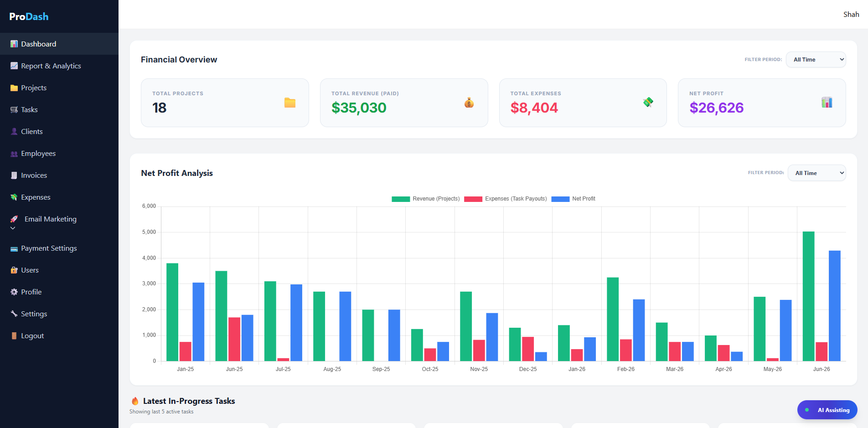Click the Nov-25 x-axis label
The height and width of the screenshot is (428, 868).
click(x=479, y=369)
